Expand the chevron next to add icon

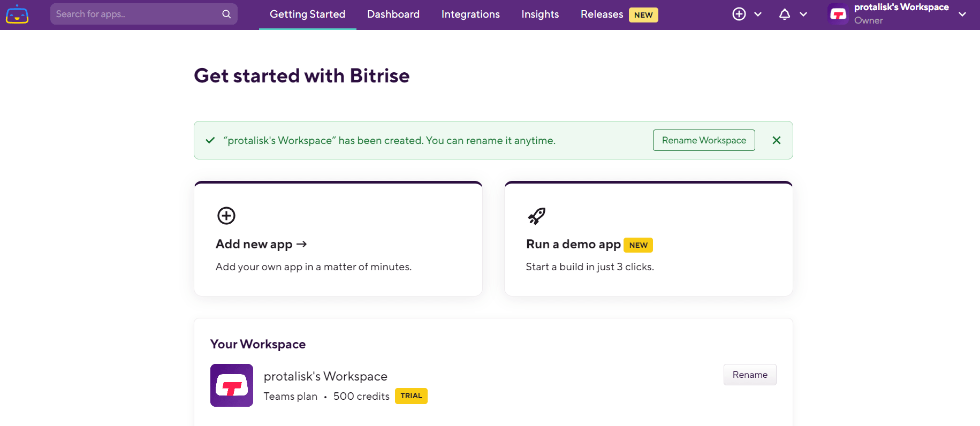[758, 14]
